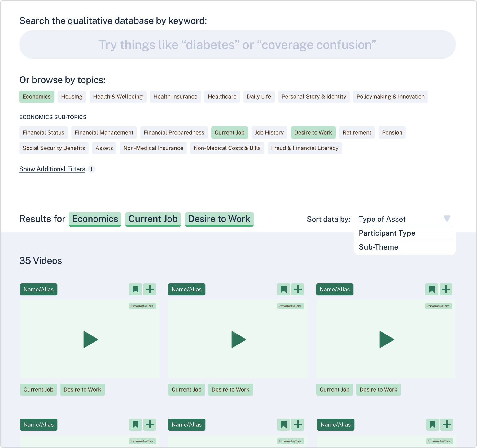Screen dimensions: 477x448
Task: Play the first video thumbnail
Action: coord(90,339)
